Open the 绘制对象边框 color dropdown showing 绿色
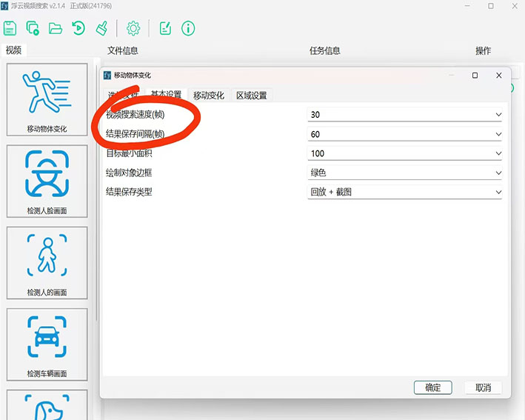525x420 pixels. coord(405,173)
